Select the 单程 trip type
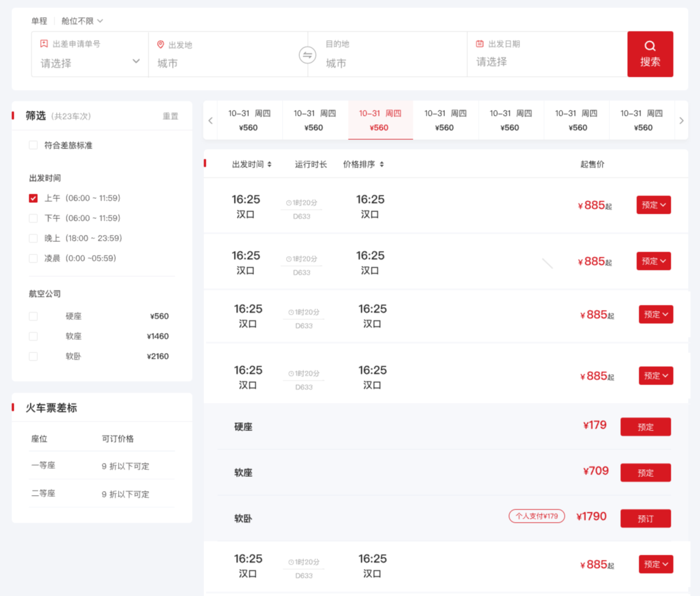The image size is (700, 596). (39, 21)
